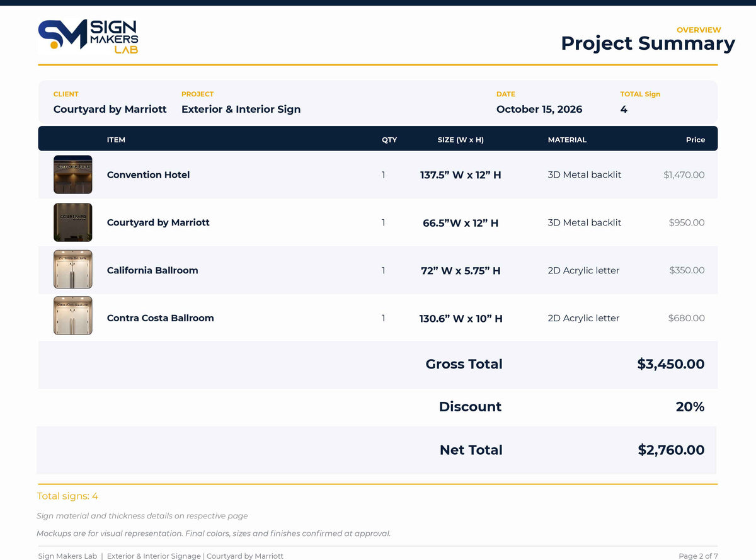Select the "TOTAL Sign" label in the info bar

pyautogui.click(x=640, y=94)
